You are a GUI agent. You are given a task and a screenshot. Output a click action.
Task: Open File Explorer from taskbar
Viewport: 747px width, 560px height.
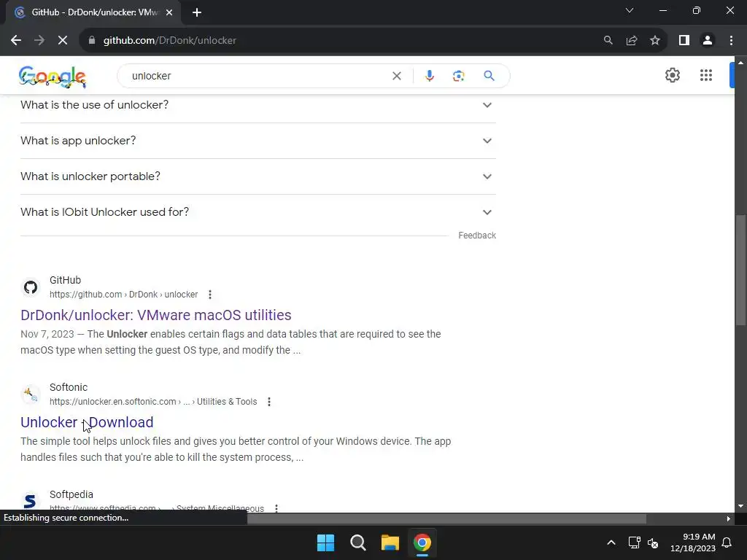click(x=390, y=542)
